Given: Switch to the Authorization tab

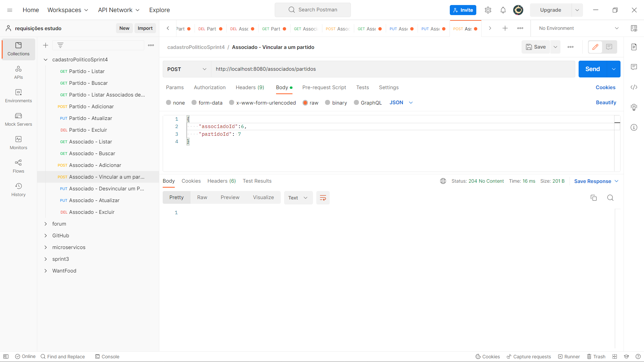Looking at the screenshot, I should coord(209,87).
